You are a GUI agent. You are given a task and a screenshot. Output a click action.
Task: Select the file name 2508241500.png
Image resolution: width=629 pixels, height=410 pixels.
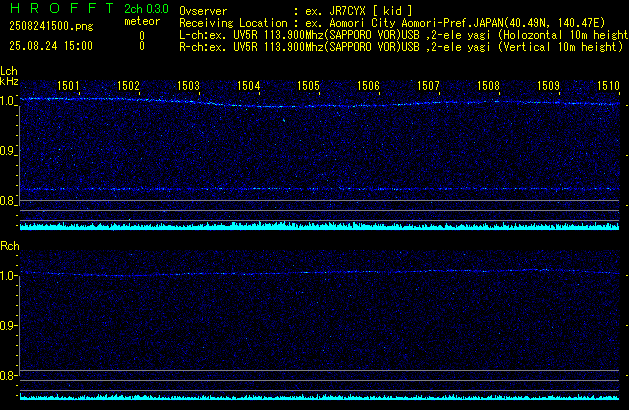click(x=51, y=26)
